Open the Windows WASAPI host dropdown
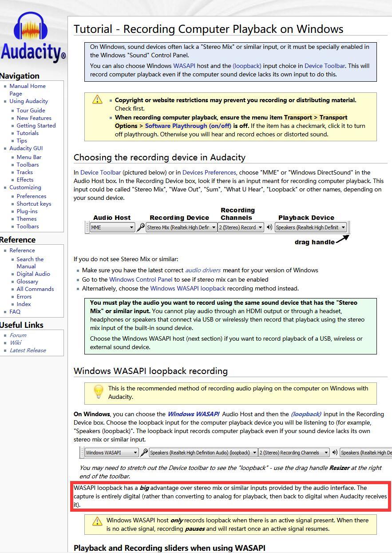Screen dimensions: 392x553 (x=112, y=453)
